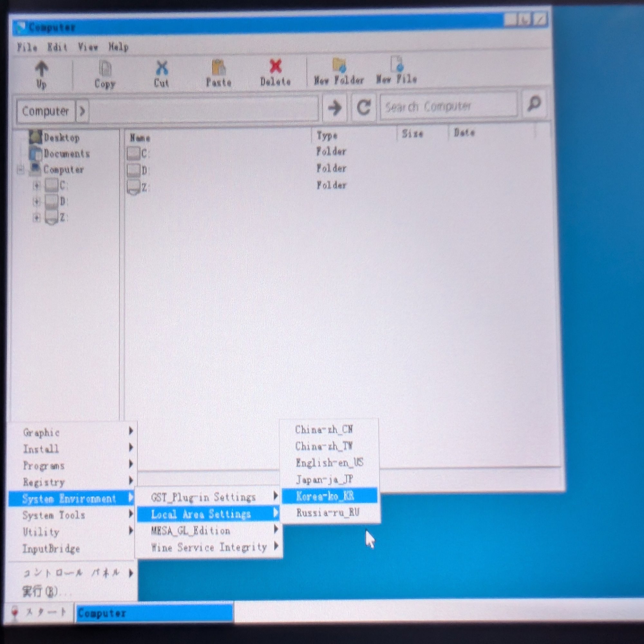The image size is (644, 644).
Task: Select Local Area Settings menu entry
Action: click(x=208, y=514)
